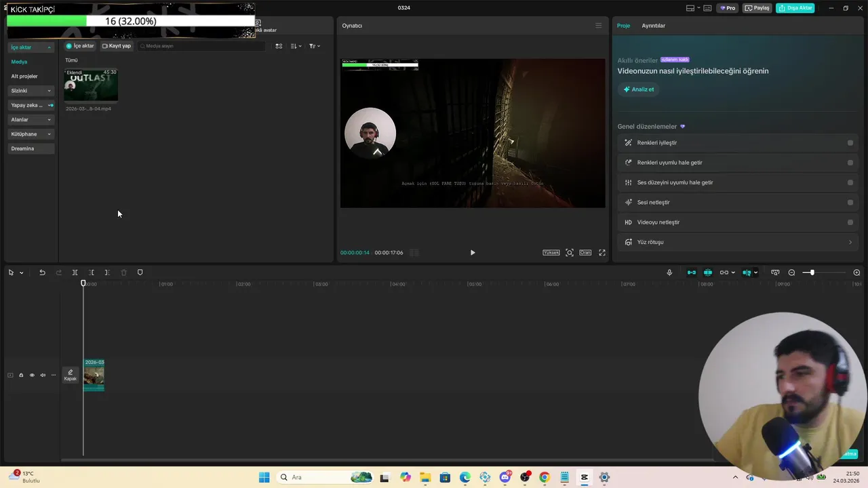Click the timeline zoom in magnifier
The image size is (868, 488).
[x=856, y=272]
